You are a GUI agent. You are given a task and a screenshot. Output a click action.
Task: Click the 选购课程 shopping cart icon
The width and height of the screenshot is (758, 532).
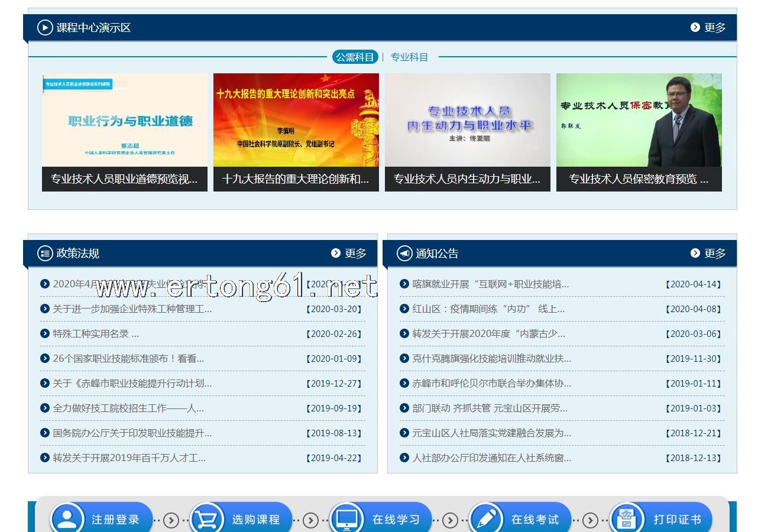(x=206, y=519)
